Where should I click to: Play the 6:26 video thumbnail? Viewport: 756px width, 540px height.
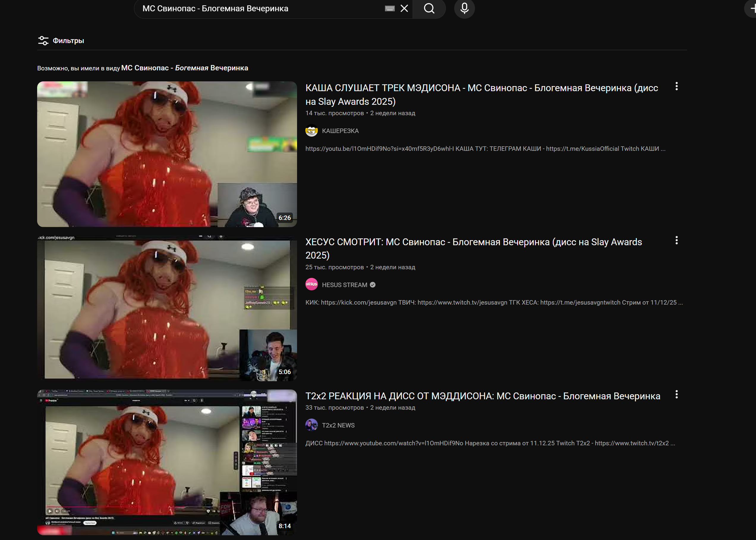(167, 154)
